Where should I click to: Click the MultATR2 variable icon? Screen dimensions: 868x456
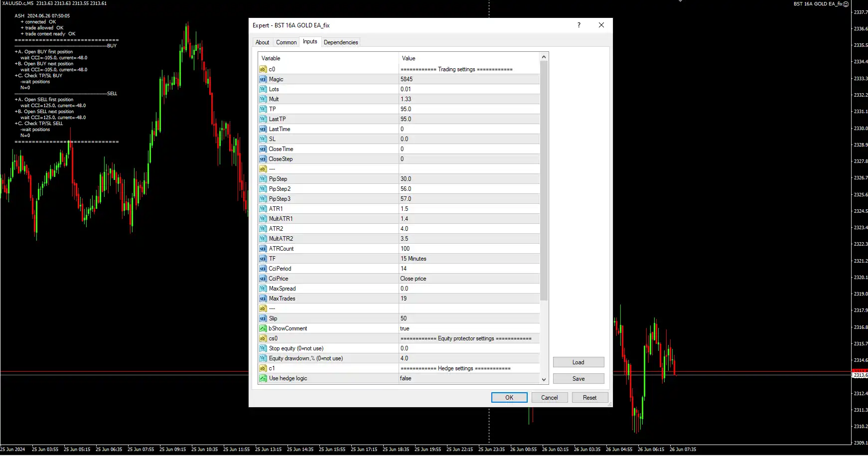click(x=263, y=239)
